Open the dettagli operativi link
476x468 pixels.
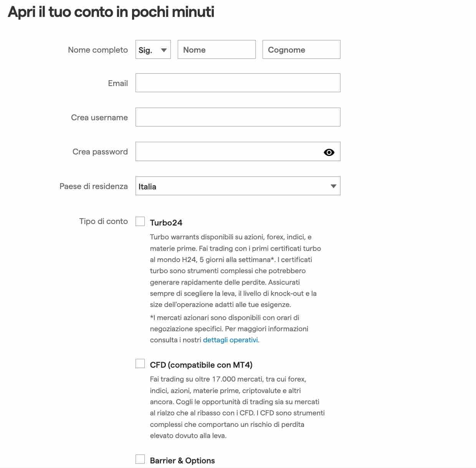click(x=230, y=340)
